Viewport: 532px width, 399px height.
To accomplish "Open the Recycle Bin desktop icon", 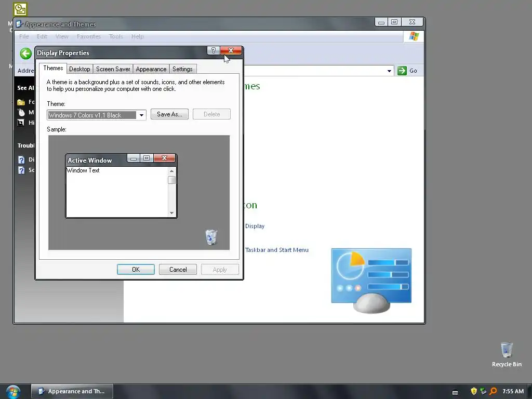I will 507,354.
